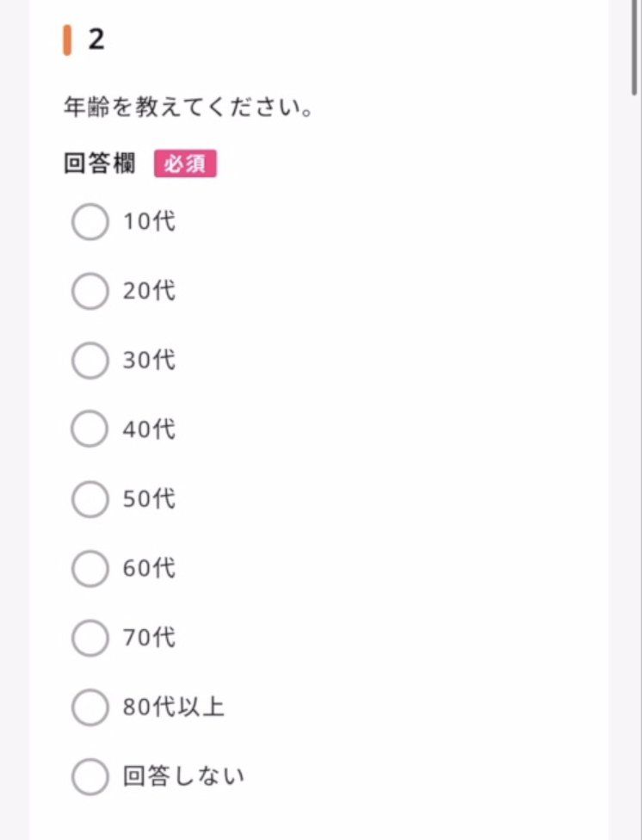This screenshot has height=840, width=642.
Task: Click the 70代 option label text
Action: coord(149,638)
